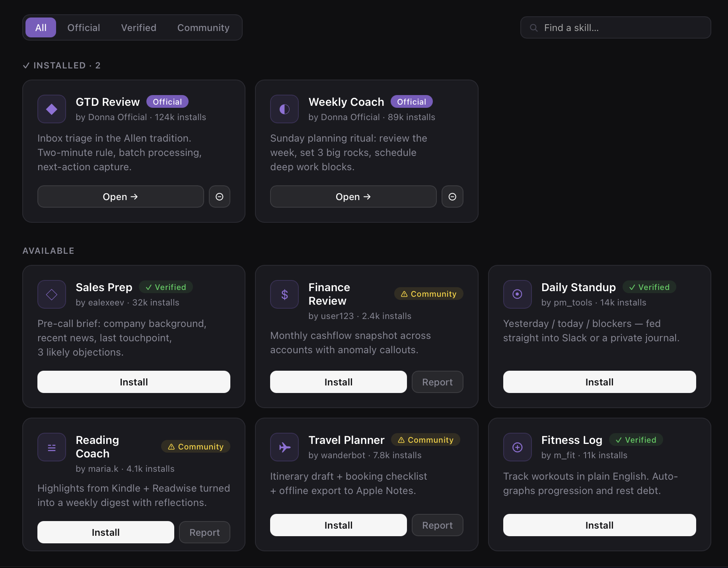Click the Verified badge on Sales Prep
The image size is (728, 568).
pyautogui.click(x=166, y=287)
